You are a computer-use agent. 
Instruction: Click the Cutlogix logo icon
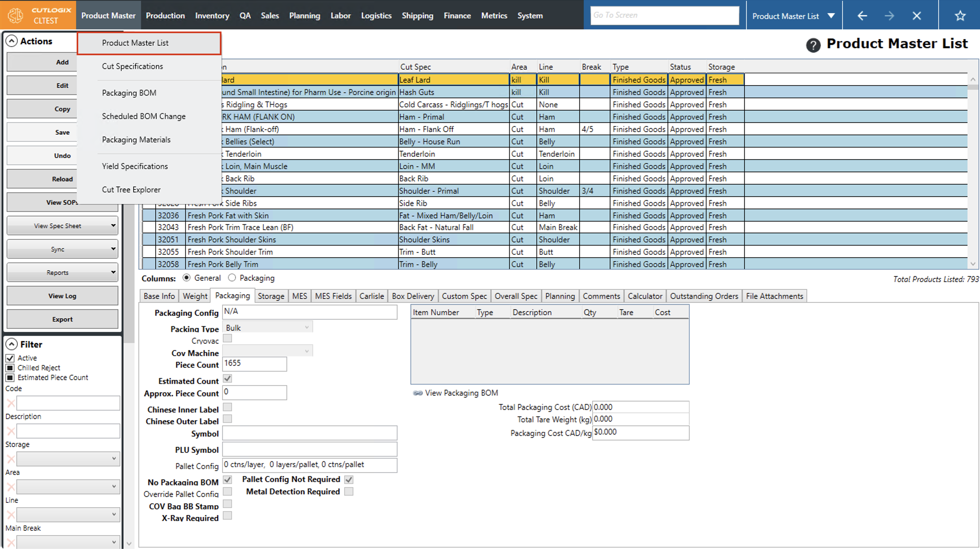coord(16,15)
